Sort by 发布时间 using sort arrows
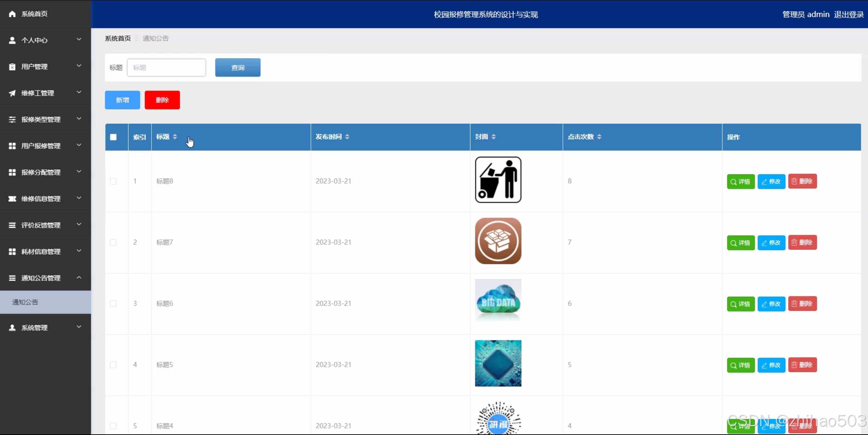 coord(347,137)
